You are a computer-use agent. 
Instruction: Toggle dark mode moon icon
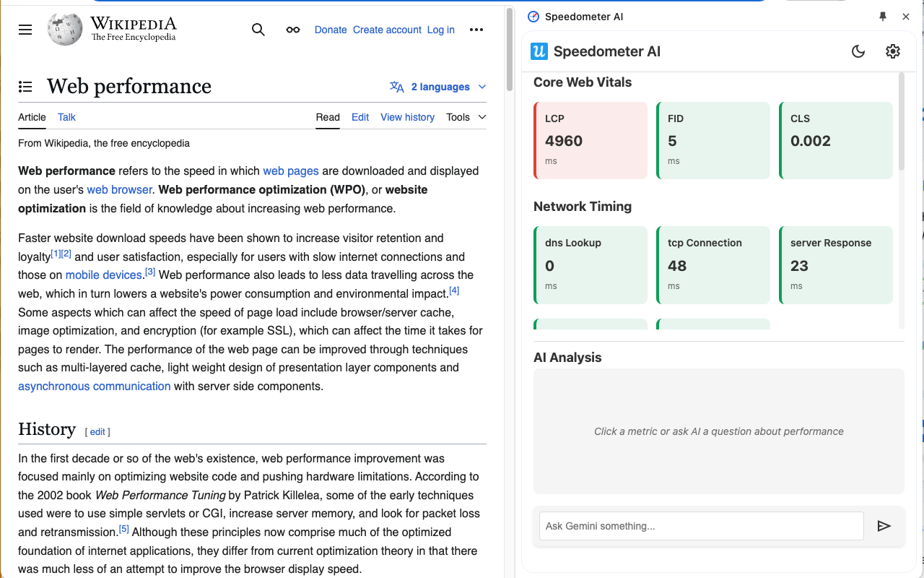pos(858,51)
